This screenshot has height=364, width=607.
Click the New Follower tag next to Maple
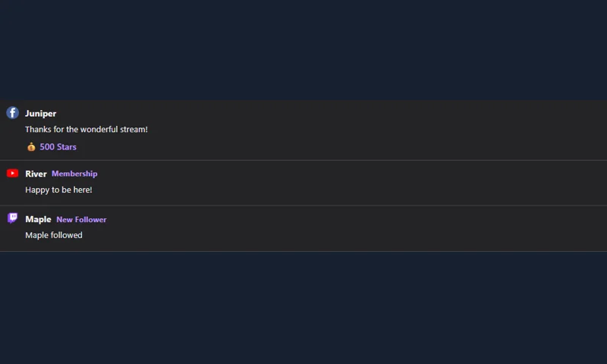(x=81, y=219)
